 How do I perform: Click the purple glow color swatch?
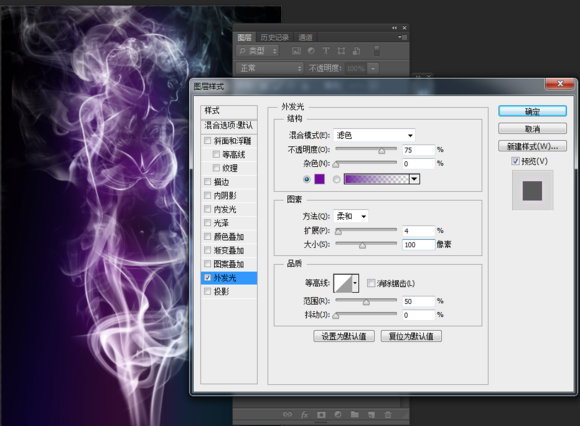point(320,179)
